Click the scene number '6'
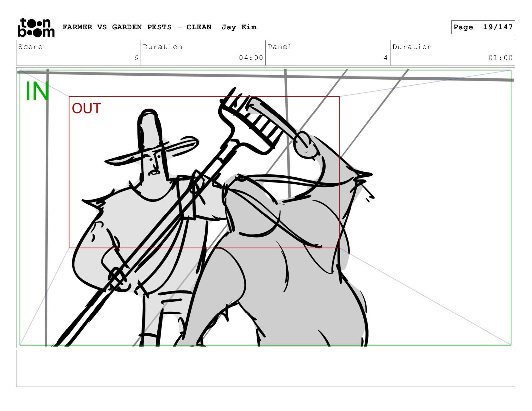This screenshot has width=532, height=411. point(136,58)
